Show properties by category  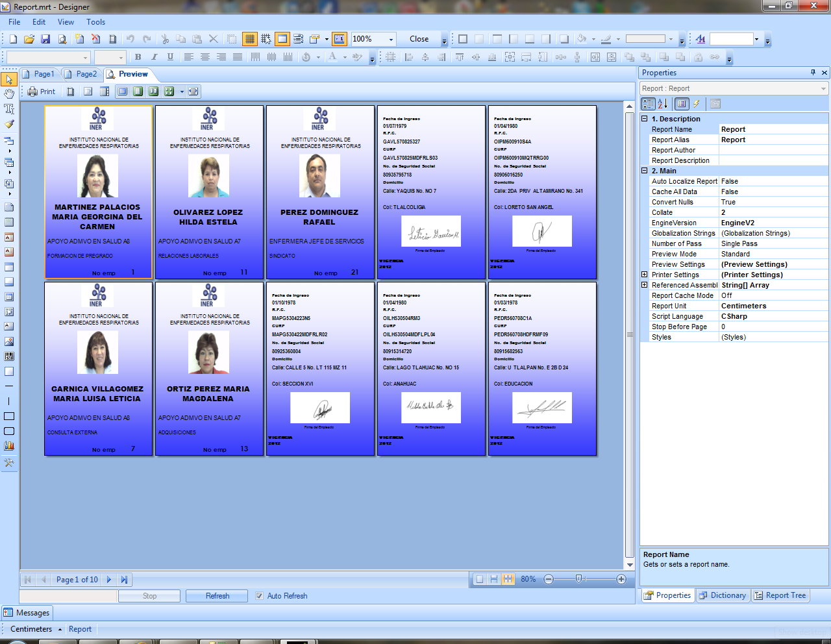pos(648,104)
